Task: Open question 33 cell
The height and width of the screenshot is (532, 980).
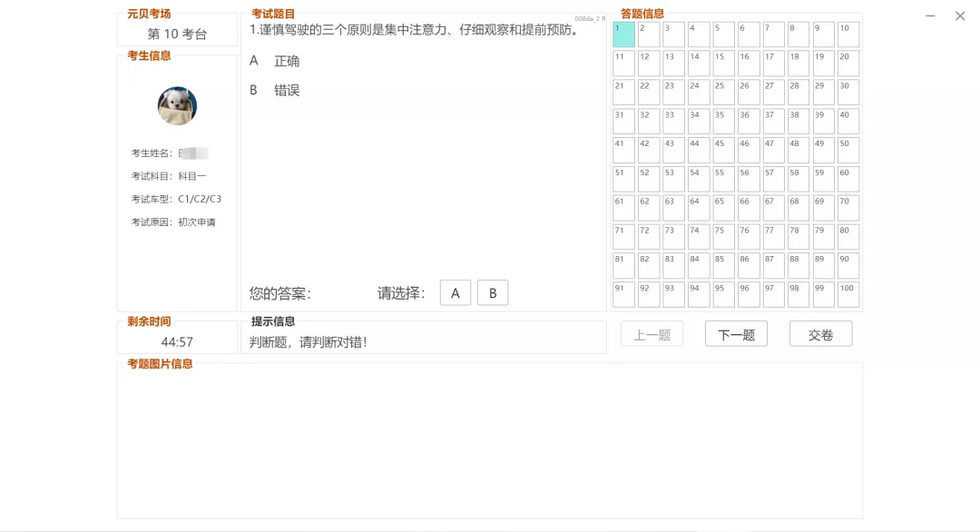Action: click(x=673, y=122)
